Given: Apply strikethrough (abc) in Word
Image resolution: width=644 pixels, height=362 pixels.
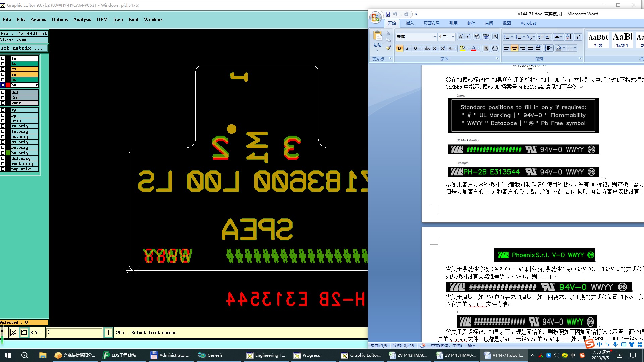Looking at the screenshot, I should click(427, 48).
